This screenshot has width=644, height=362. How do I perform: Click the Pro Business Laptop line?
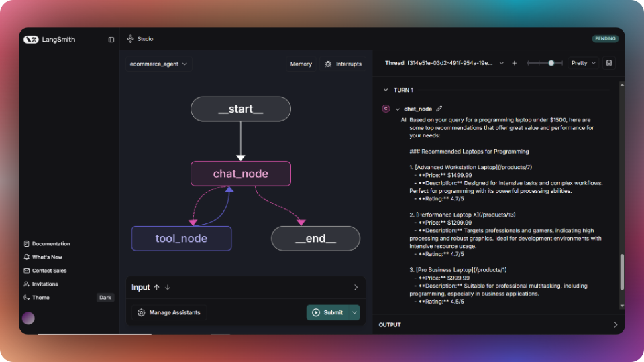pos(458,269)
